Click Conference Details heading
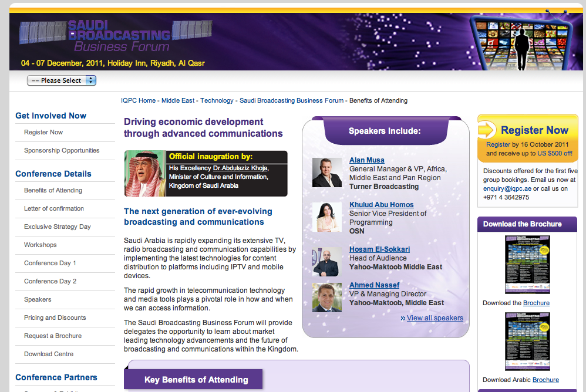Image resolution: width=586 pixels, height=392 pixels. [53, 174]
